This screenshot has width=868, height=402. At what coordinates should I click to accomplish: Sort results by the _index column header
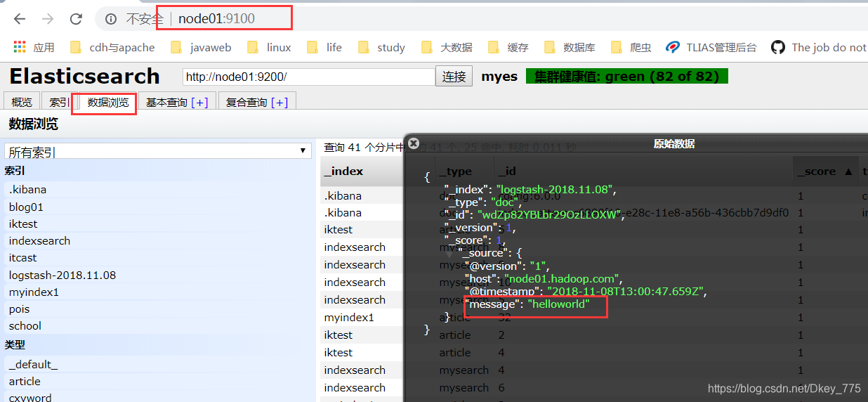(362, 171)
